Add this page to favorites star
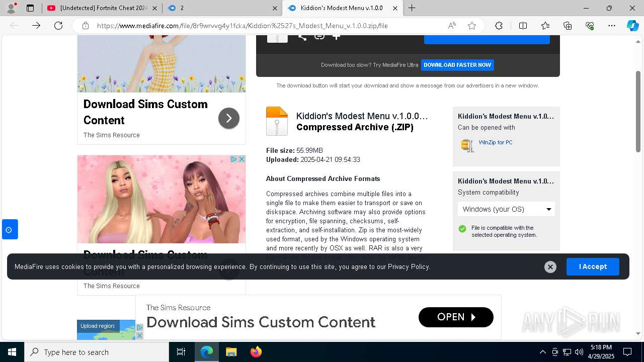The width and height of the screenshot is (644, 362). click(x=472, y=26)
